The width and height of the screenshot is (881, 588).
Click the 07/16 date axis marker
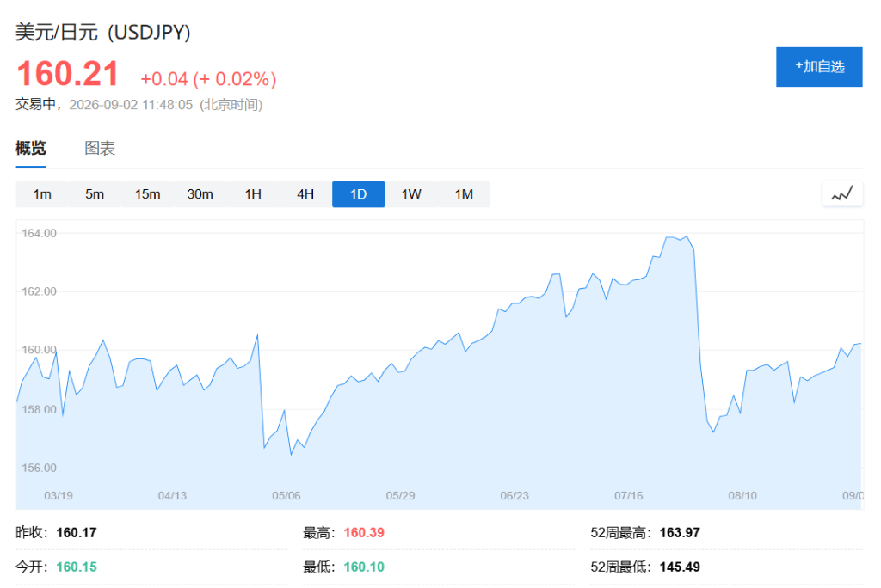point(628,496)
